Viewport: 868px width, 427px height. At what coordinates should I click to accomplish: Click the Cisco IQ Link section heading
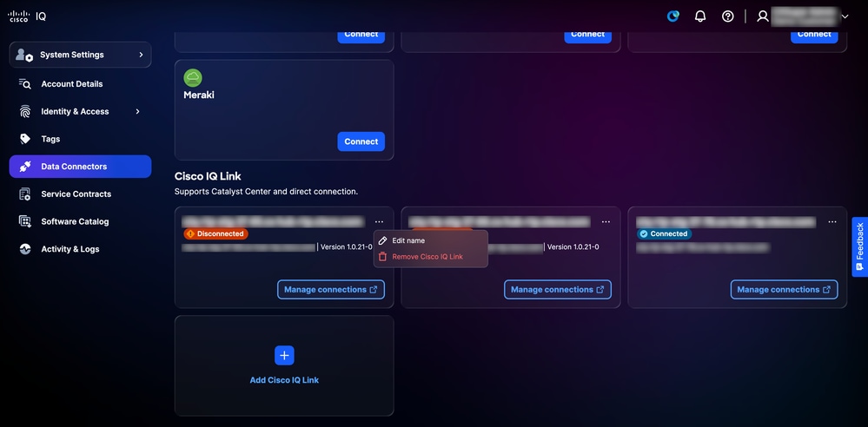tap(208, 176)
